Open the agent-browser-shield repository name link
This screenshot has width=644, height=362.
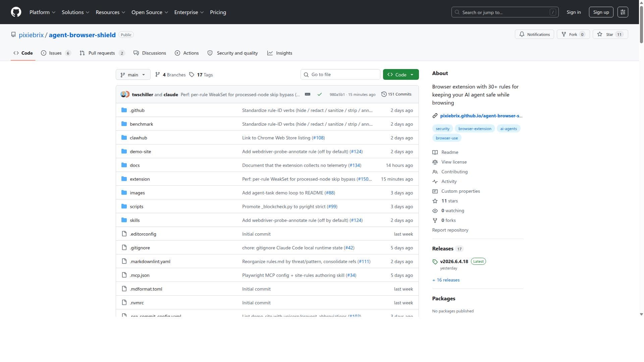(x=82, y=35)
